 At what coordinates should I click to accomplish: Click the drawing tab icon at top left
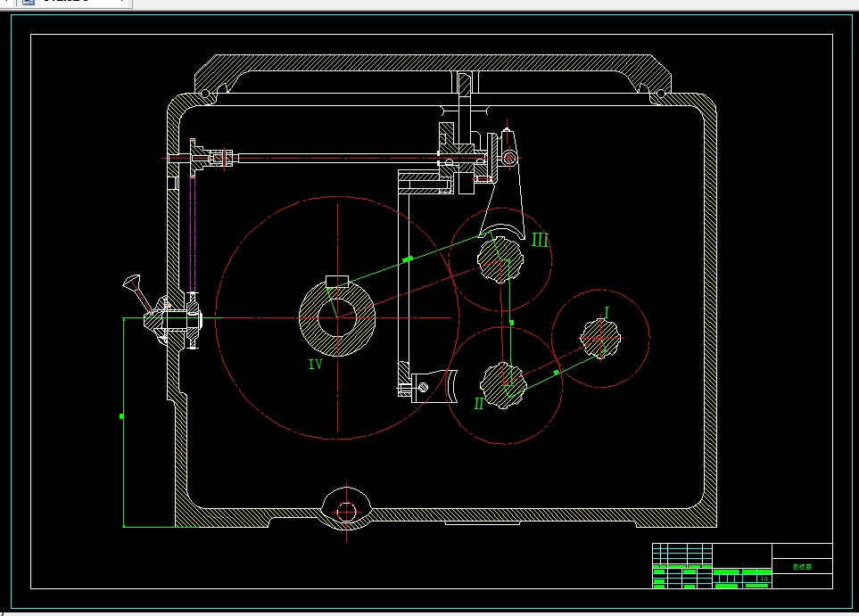28,2
